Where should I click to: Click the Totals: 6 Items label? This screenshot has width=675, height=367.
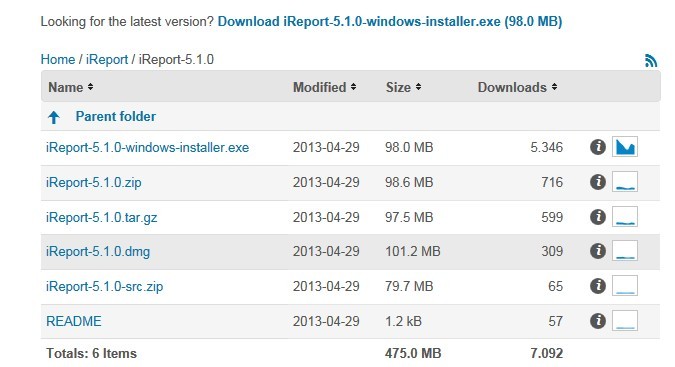pyautogui.click(x=91, y=353)
